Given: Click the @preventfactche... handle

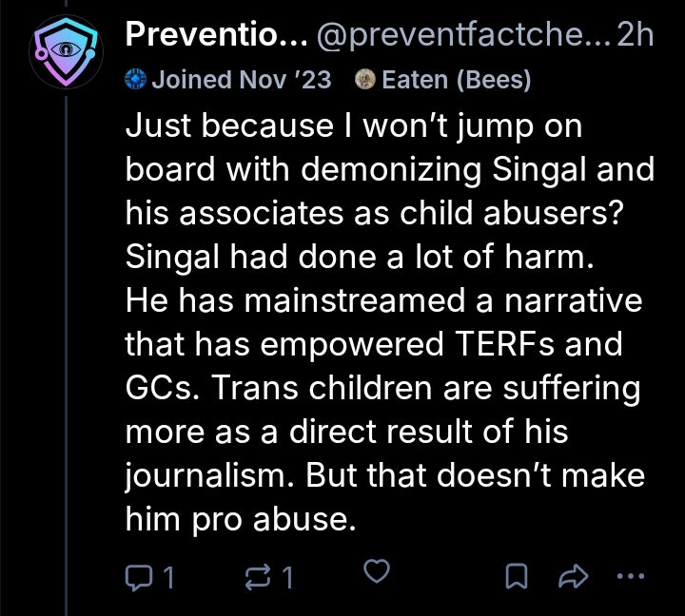Looking at the screenshot, I should pos(460,38).
